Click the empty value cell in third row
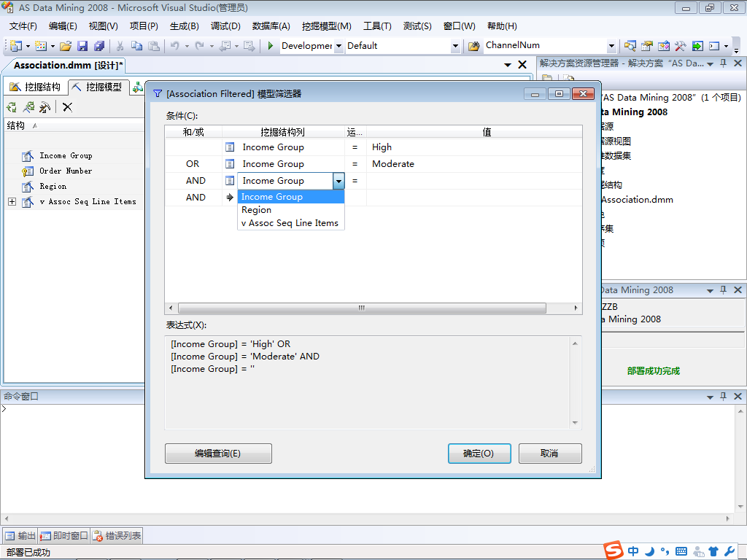The width and height of the screenshot is (747, 560). [x=474, y=181]
